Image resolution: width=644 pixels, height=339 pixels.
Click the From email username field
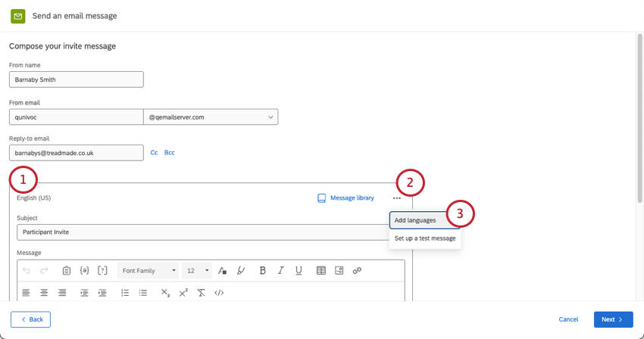click(77, 117)
